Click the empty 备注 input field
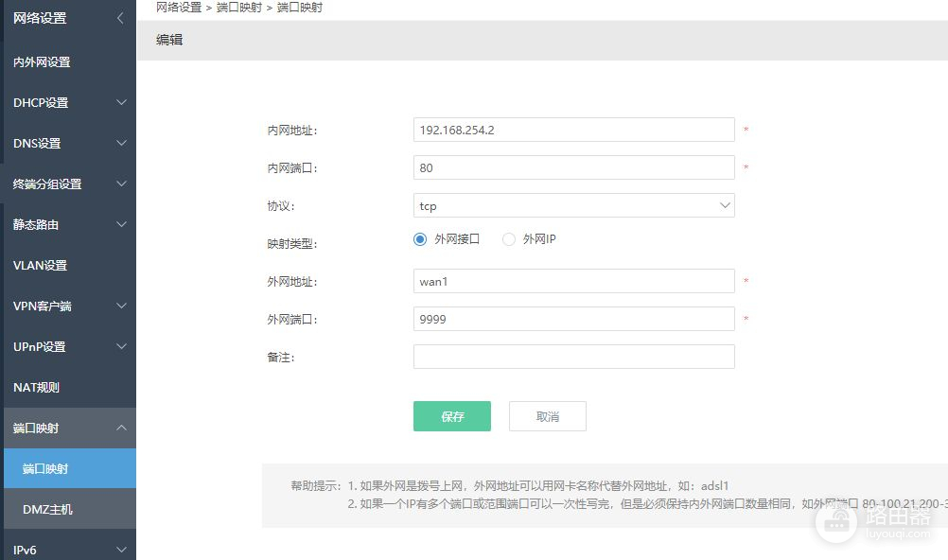This screenshot has width=948, height=560. pyautogui.click(x=573, y=357)
